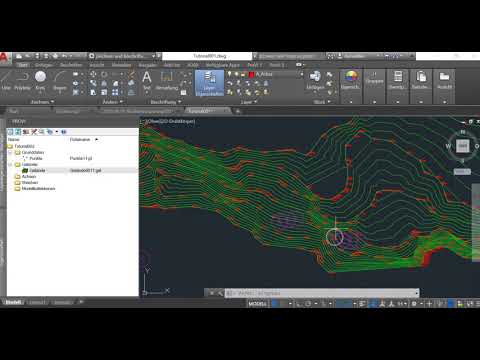The width and height of the screenshot is (480, 360).
Task: Click the blue info icon in project toolbar
Action: 64,132
